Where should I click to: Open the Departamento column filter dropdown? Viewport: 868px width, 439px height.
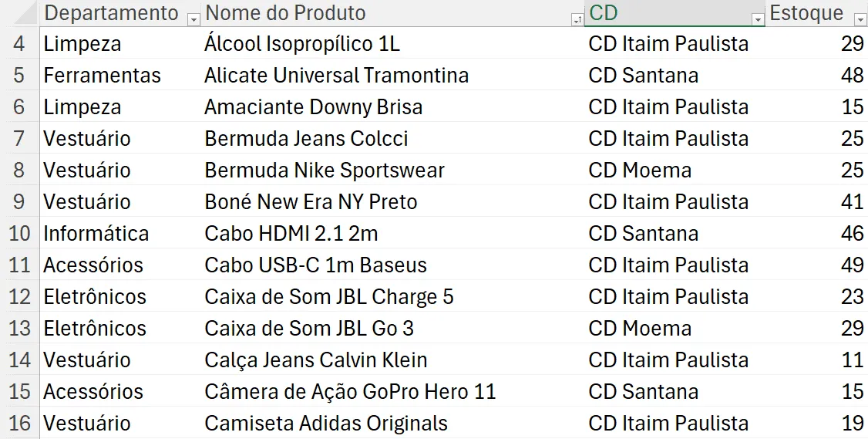[193, 19]
